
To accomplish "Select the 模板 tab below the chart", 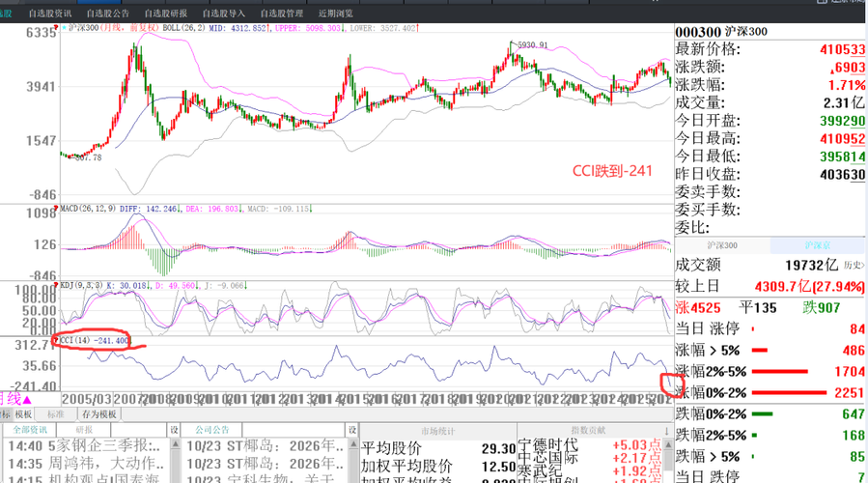I will 23,414.
